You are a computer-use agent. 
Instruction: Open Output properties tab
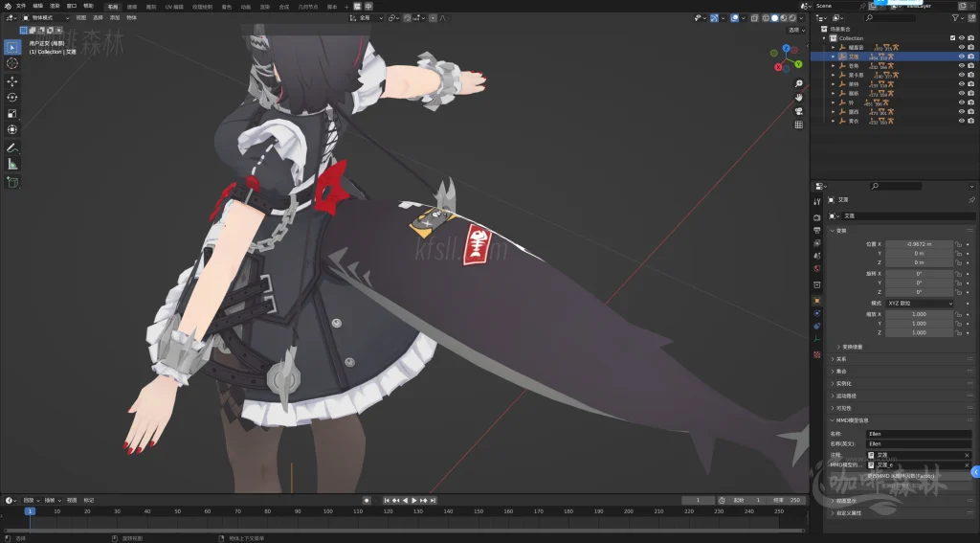817,231
